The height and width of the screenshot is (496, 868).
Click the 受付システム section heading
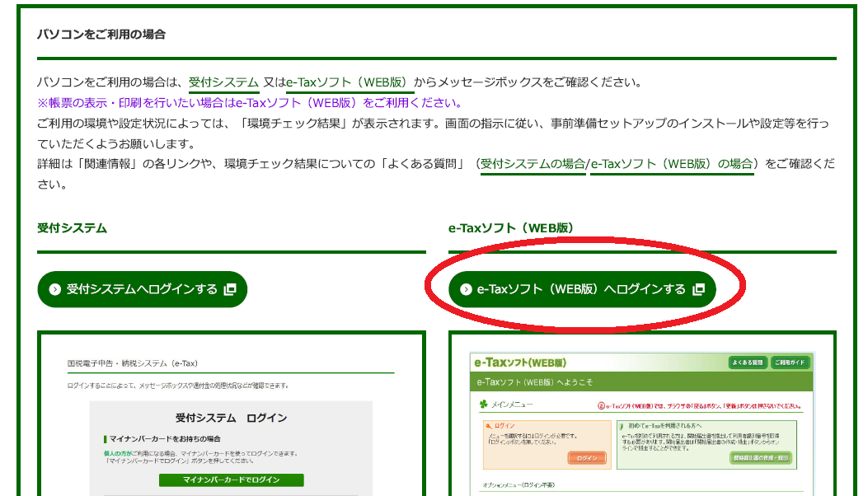coord(72,228)
